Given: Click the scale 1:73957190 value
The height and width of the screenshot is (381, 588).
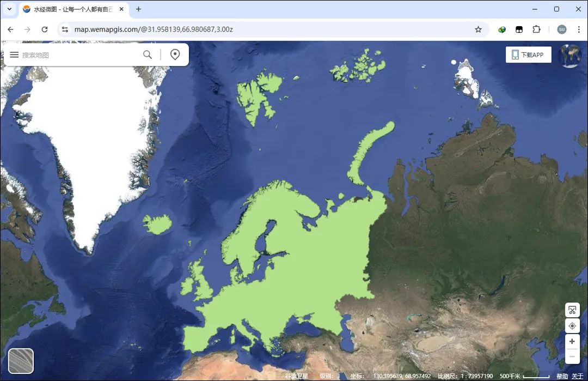Looking at the screenshot, I should tap(476, 376).
